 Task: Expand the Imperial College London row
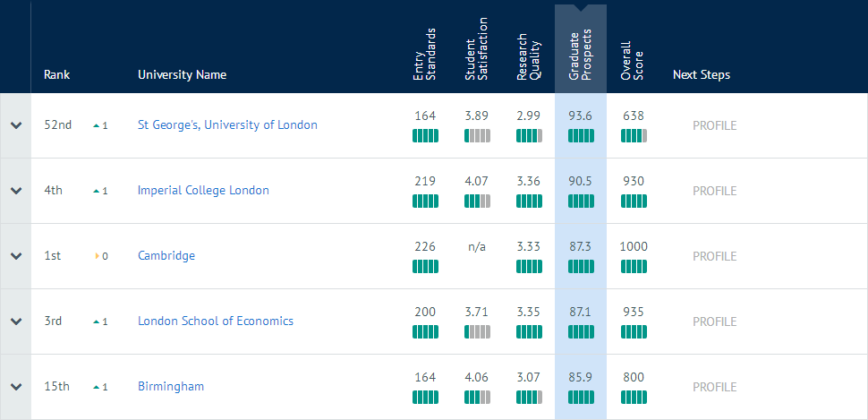click(x=15, y=191)
